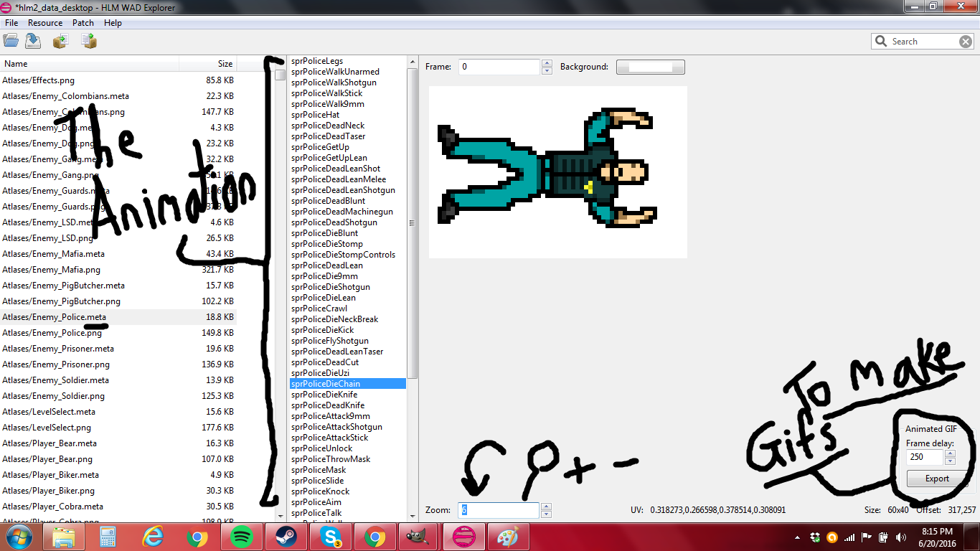Select Atlases/Enemy_Prisoner.meta file

click(x=118, y=349)
